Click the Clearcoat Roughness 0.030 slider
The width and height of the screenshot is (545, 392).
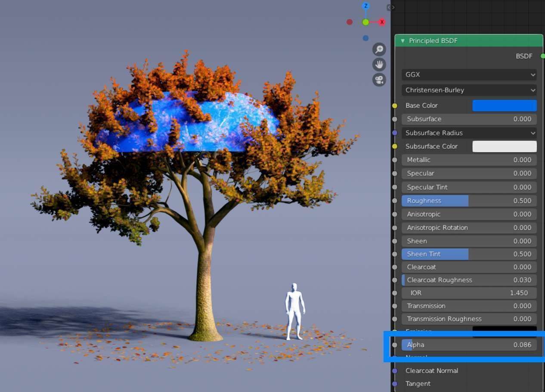point(469,280)
